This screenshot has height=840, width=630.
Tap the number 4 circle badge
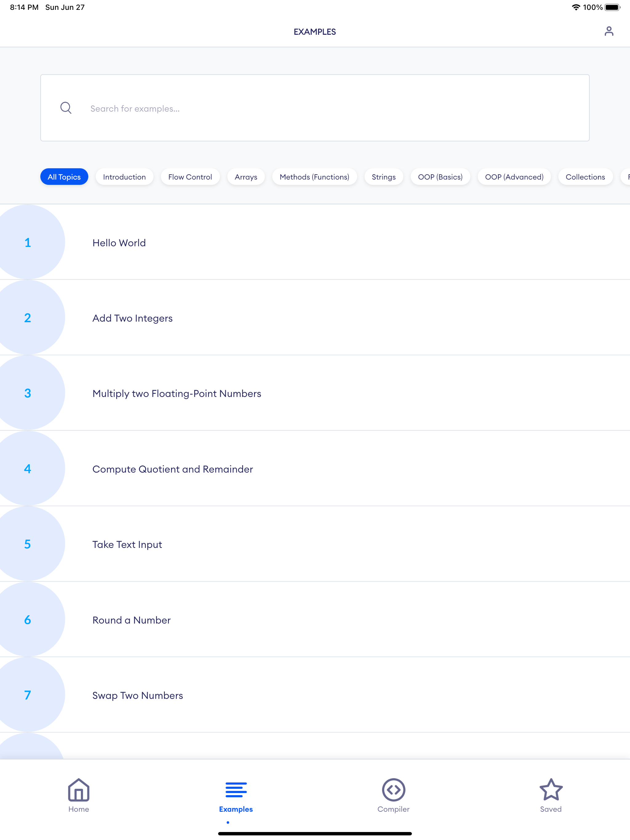28,469
